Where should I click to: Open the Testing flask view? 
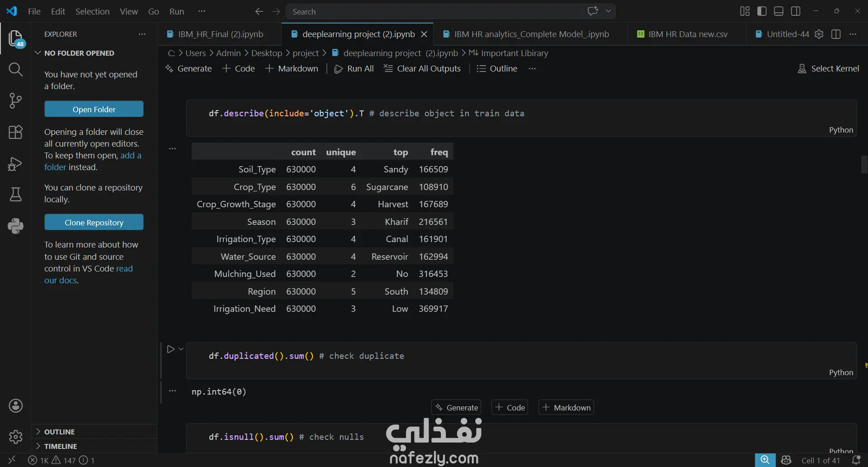coord(16,195)
